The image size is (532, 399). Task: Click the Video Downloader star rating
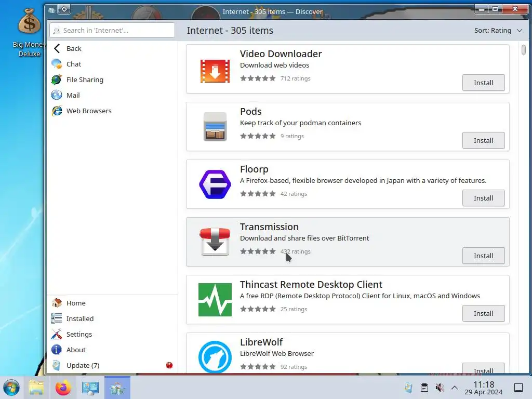point(258,78)
